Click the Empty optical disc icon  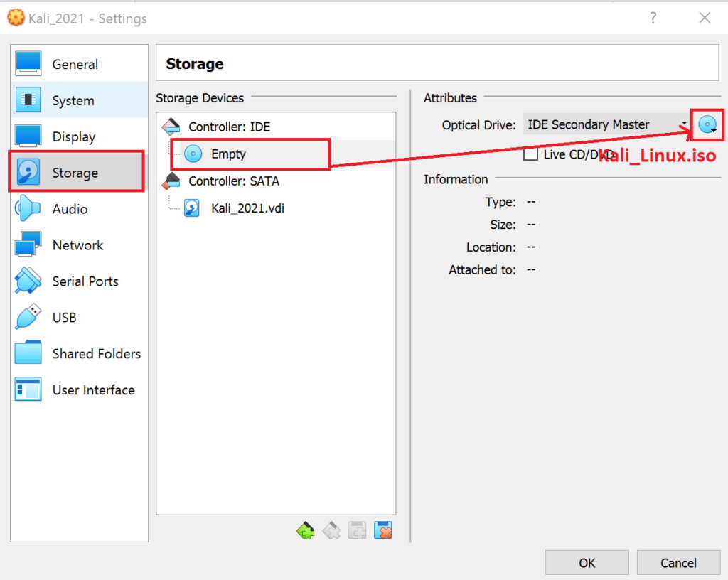coord(193,154)
